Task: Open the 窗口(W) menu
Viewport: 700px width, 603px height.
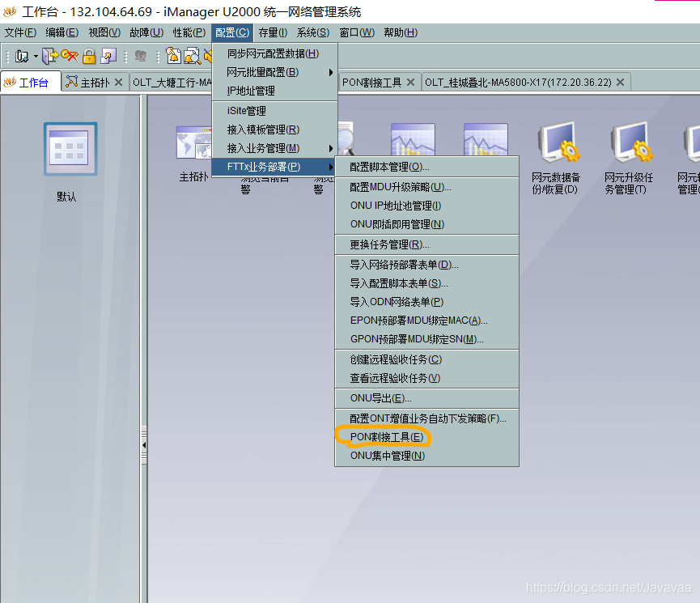Action: [x=357, y=32]
